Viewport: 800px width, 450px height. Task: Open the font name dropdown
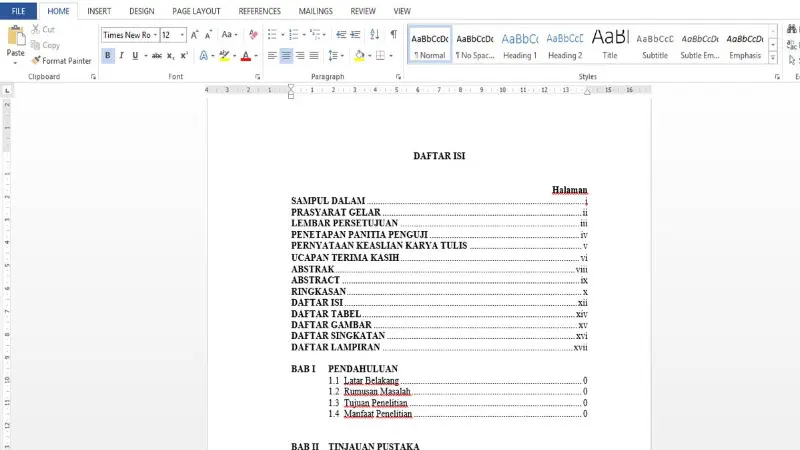(x=155, y=35)
